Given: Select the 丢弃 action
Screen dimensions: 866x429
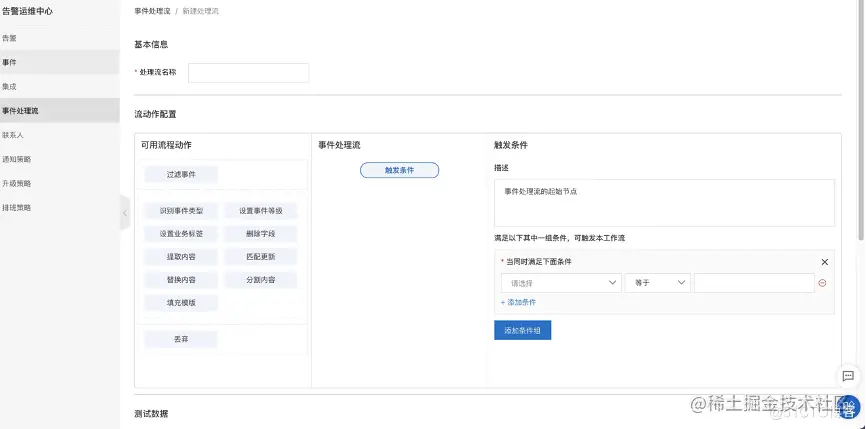Looking at the screenshot, I should pos(181,340).
